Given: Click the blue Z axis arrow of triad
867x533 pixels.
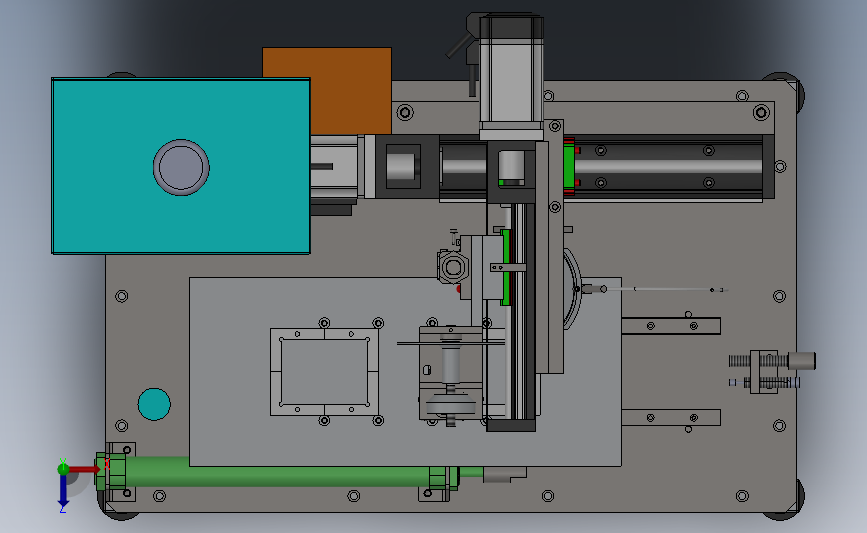Looking at the screenshot, I should pos(63,490).
